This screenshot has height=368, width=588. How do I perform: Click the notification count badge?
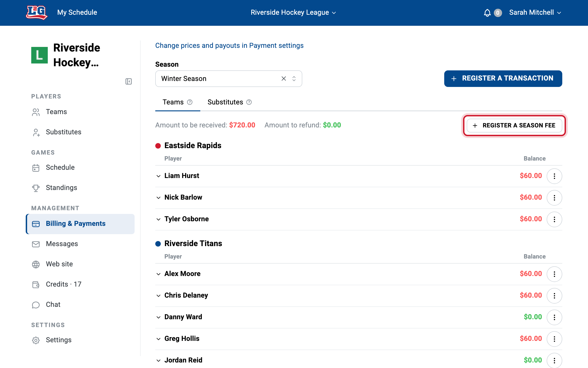click(498, 13)
